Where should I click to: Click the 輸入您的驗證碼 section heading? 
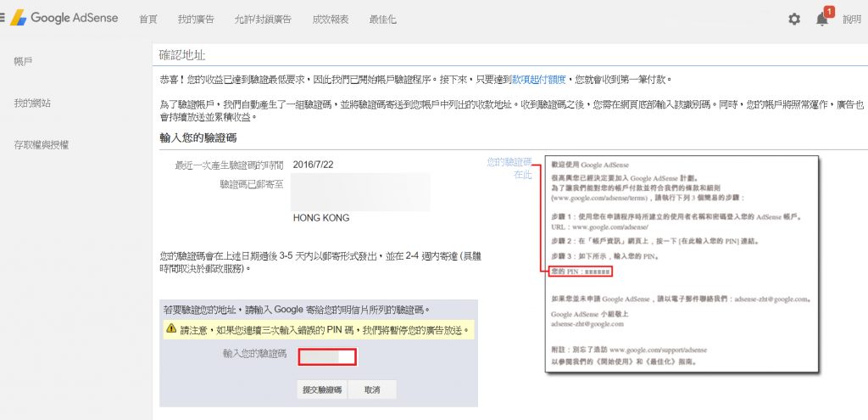198,137
